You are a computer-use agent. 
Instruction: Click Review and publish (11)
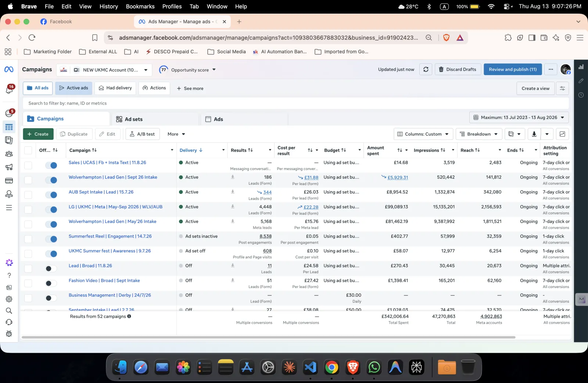pyautogui.click(x=513, y=69)
